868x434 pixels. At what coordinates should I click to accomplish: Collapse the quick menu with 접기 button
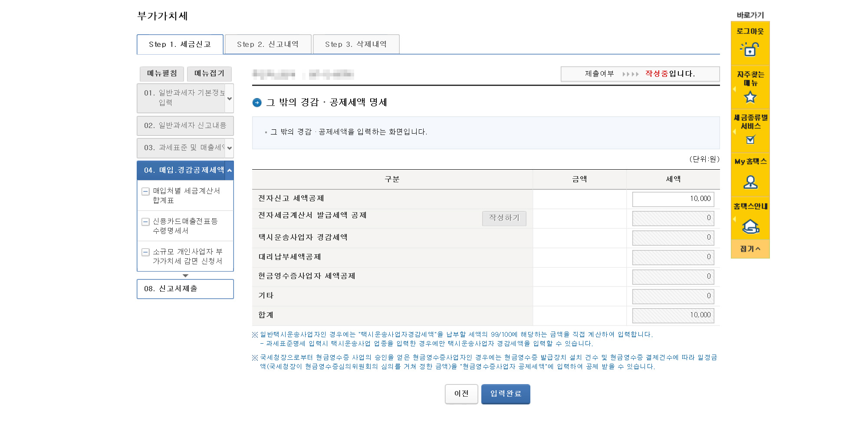(750, 249)
